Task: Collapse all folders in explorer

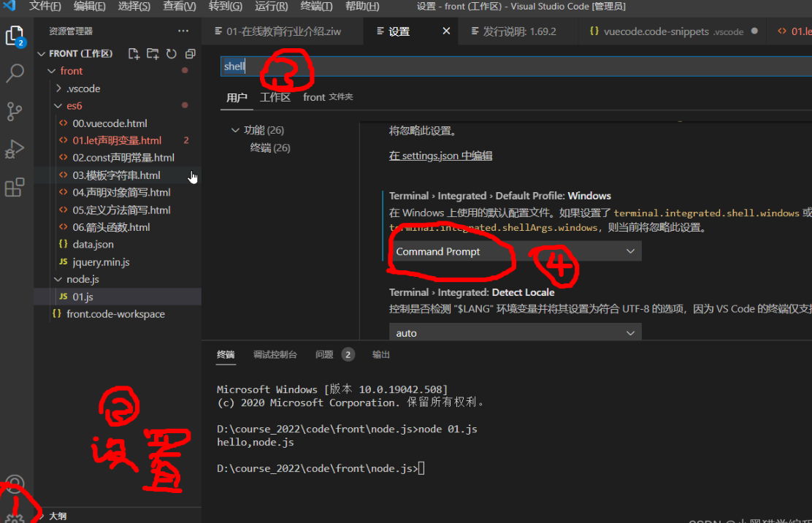Action: point(190,54)
